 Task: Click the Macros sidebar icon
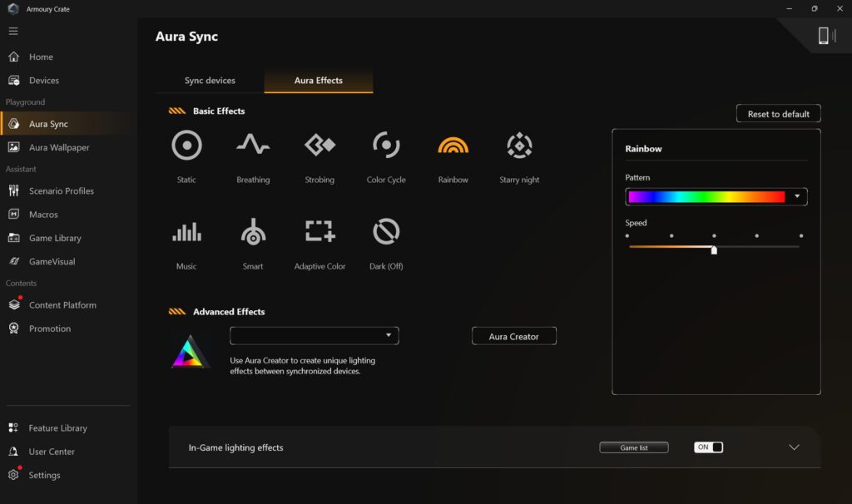pyautogui.click(x=13, y=214)
